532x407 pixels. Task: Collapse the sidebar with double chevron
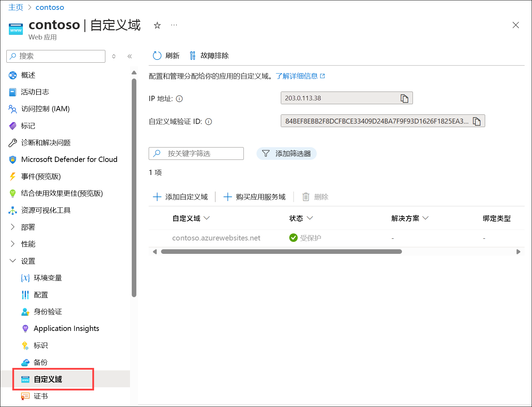coord(130,56)
